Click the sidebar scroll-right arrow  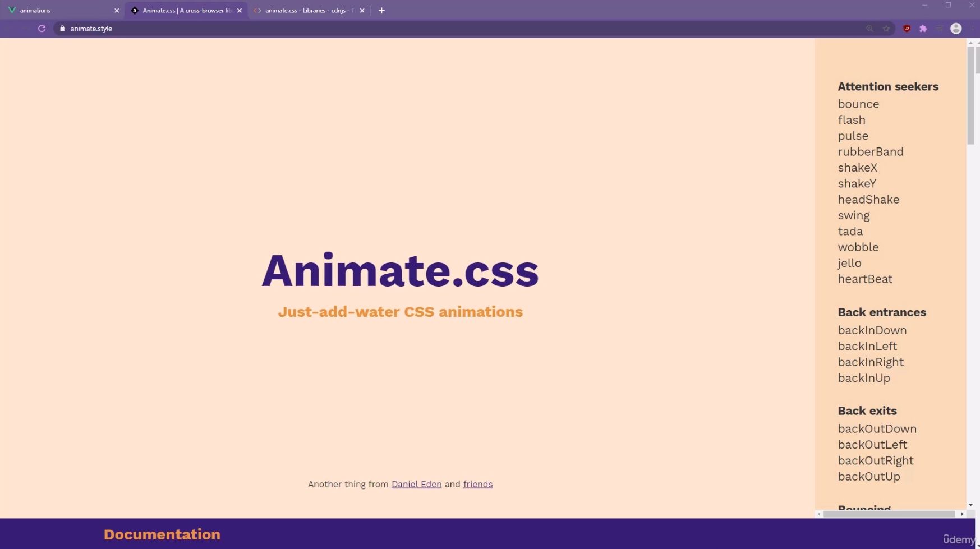coord(962,514)
